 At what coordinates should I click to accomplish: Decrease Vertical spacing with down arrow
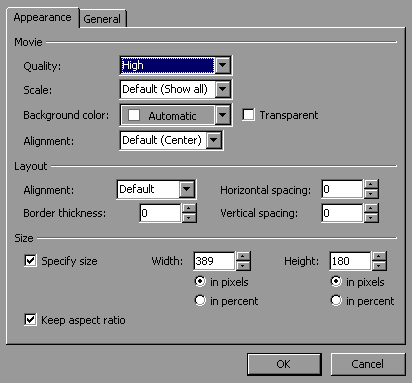[371, 218]
